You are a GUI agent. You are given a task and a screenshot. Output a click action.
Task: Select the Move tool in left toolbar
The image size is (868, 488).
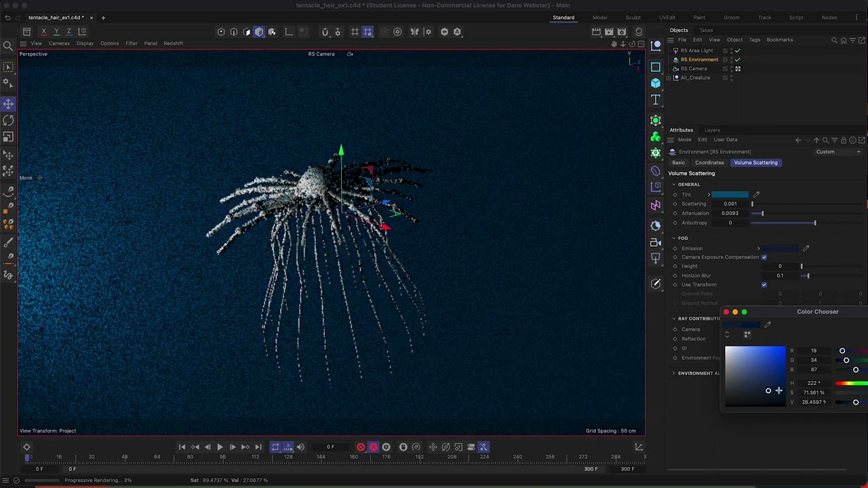(x=8, y=104)
